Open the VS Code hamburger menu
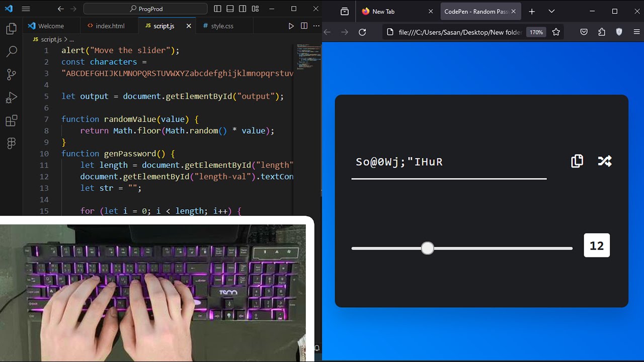Screen dimensions: 644x362 [26, 9]
